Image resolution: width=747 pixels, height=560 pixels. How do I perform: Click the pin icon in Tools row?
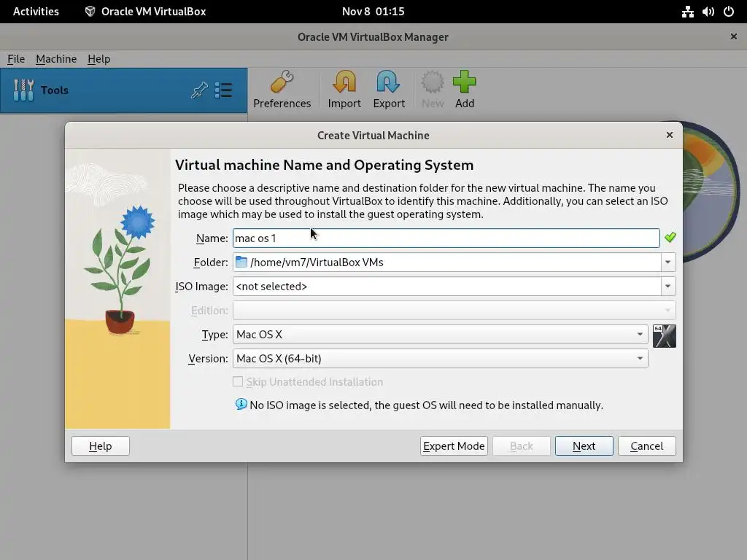[199, 90]
